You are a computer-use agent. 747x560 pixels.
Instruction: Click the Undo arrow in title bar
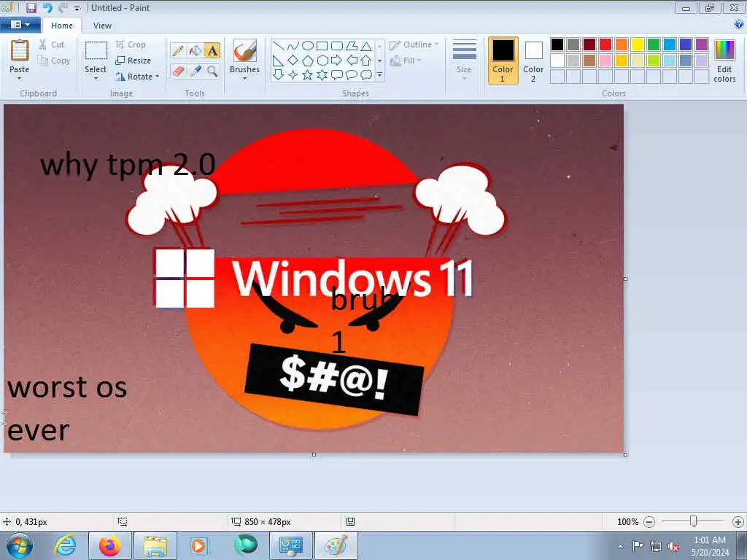[x=47, y=8]
